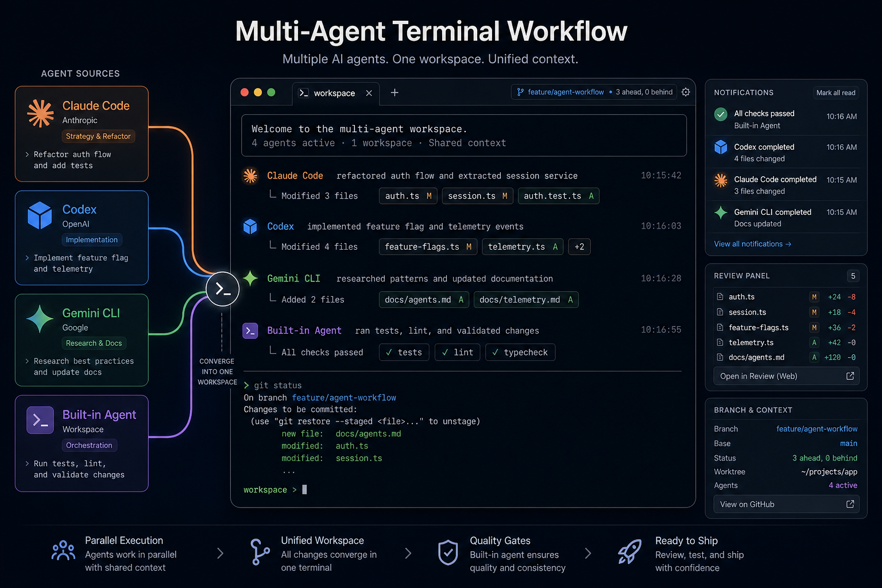Click the green check icon beside All checks passed
This screenshot has width=882, height=588.
[x=721, y=114]
